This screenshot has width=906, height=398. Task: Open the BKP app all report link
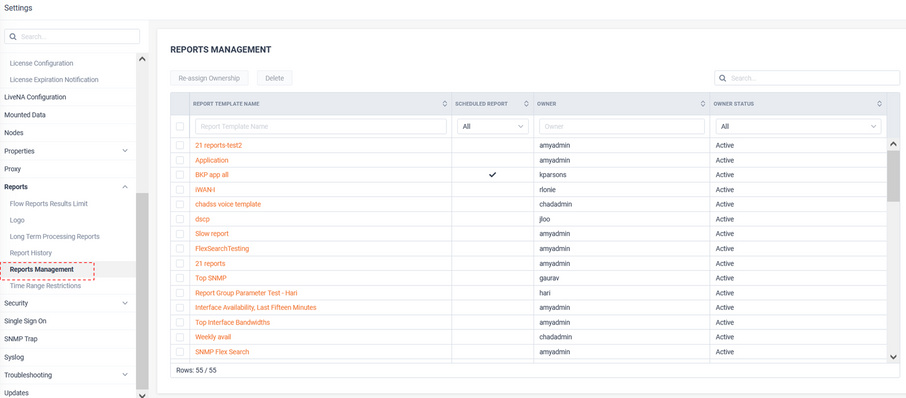point(212,174)
